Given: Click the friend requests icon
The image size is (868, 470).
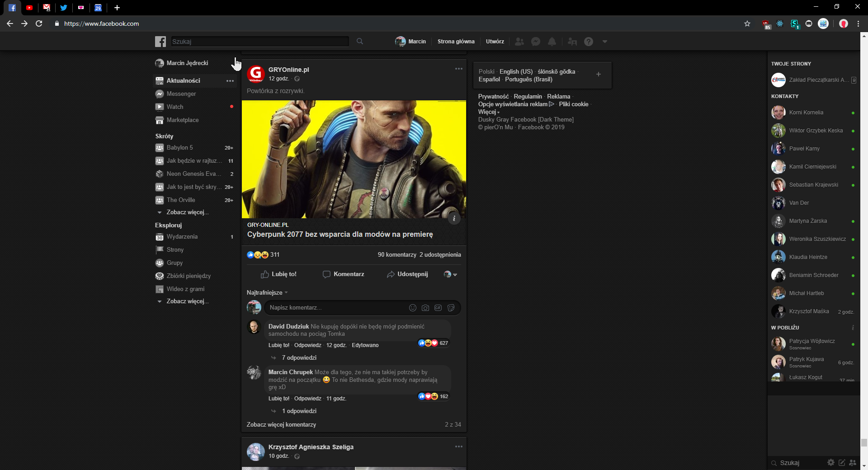Looking at the screenshot, I should tap(519, 42).
